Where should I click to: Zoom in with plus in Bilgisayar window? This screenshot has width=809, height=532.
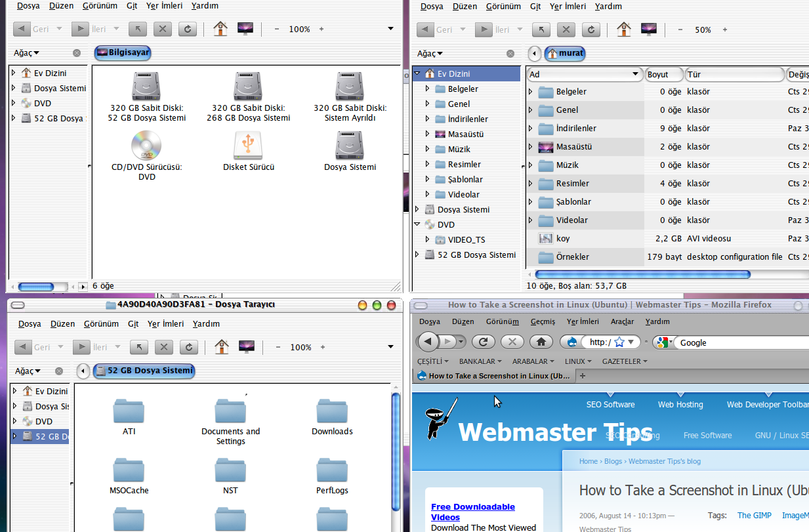[x=322, y=29]
